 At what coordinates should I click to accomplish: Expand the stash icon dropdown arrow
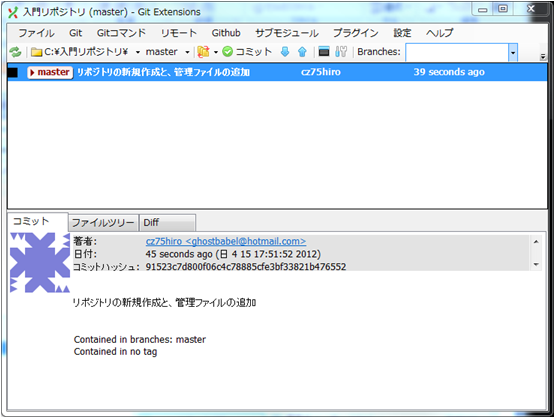pos(216,52)
